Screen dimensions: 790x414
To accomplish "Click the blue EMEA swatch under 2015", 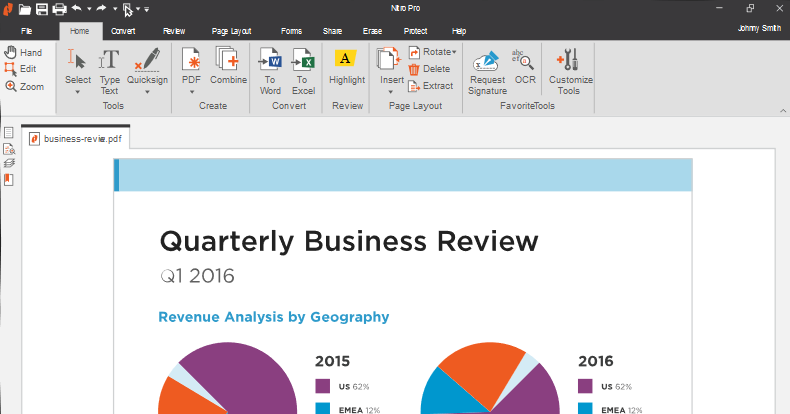I will 322,408.
